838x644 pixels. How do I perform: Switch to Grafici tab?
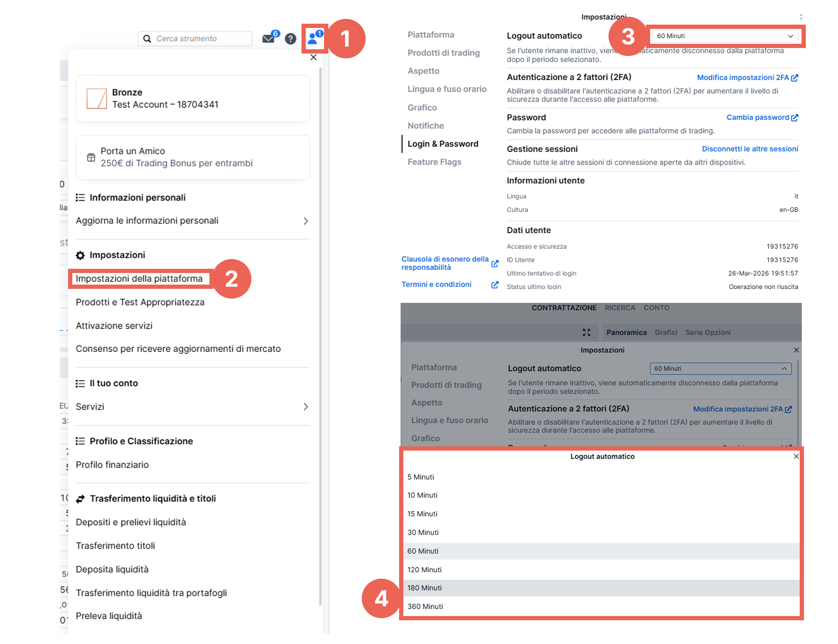(x=666, y=332)
